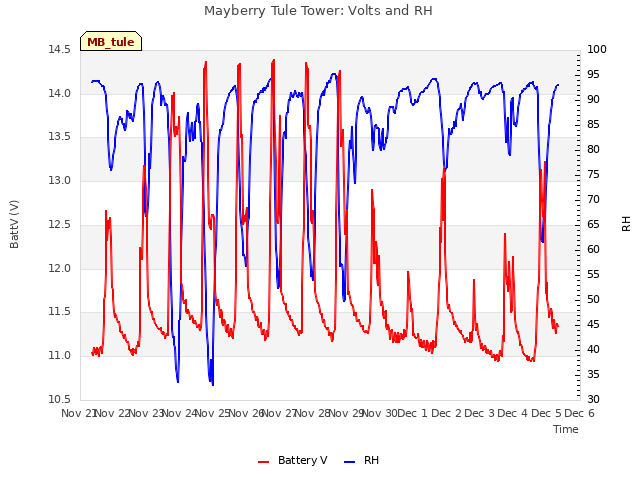Click the 12.5 left axis tick label
Screen dimensions: 640x480
pyautogui.click(x=59, y=224)
